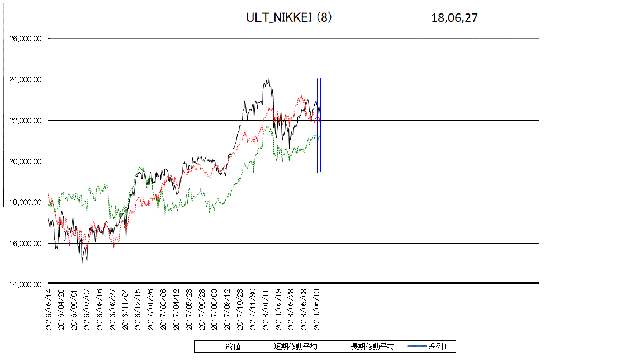Select the 18,000.00 y-axis label
The width and height of the screenshot is (644, 362).
(x=26, y=202)
